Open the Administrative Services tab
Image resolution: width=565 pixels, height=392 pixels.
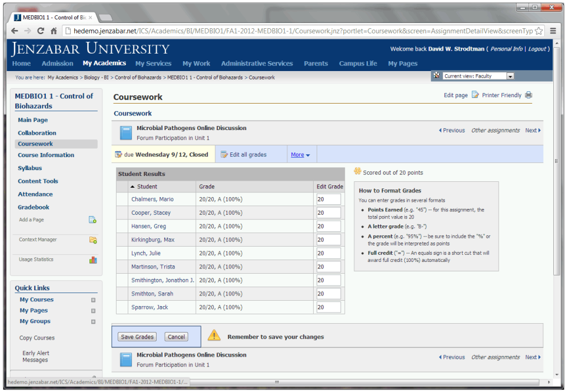tap(257, 64)
